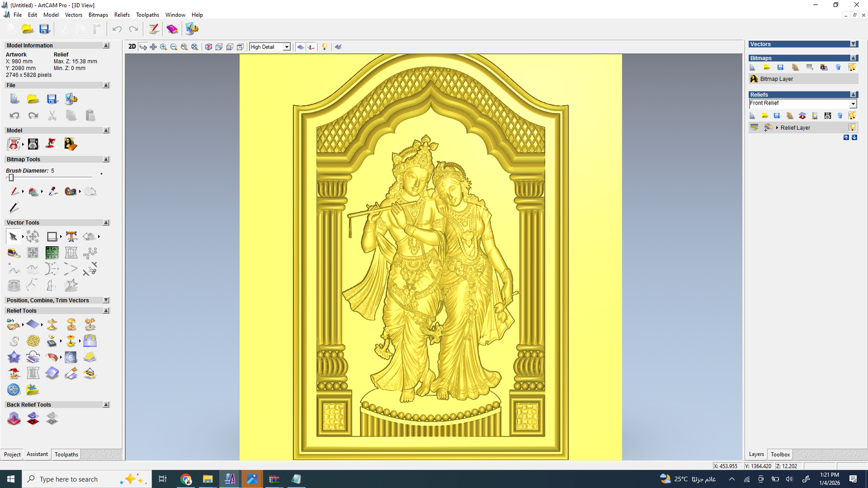Select the Create Text vector tool

tap(71, 236)
